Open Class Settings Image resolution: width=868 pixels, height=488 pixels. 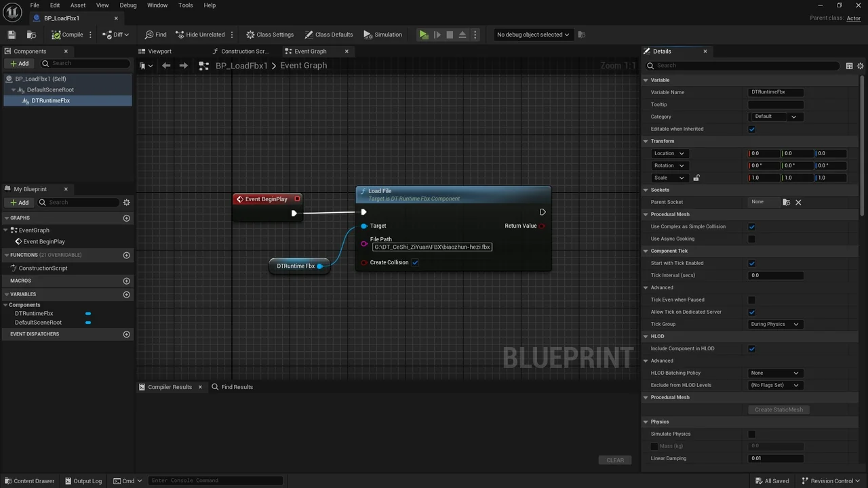pyautogui.click(x=270, y=35)
